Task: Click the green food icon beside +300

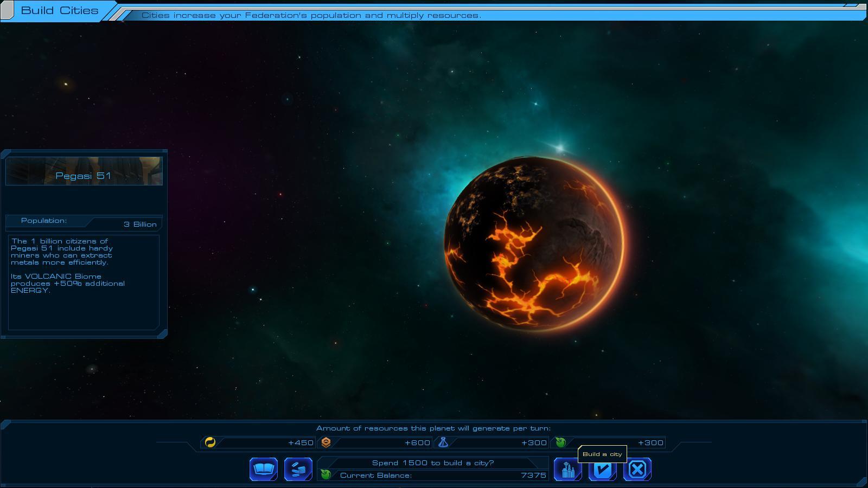Action: (x=560, y=442)
